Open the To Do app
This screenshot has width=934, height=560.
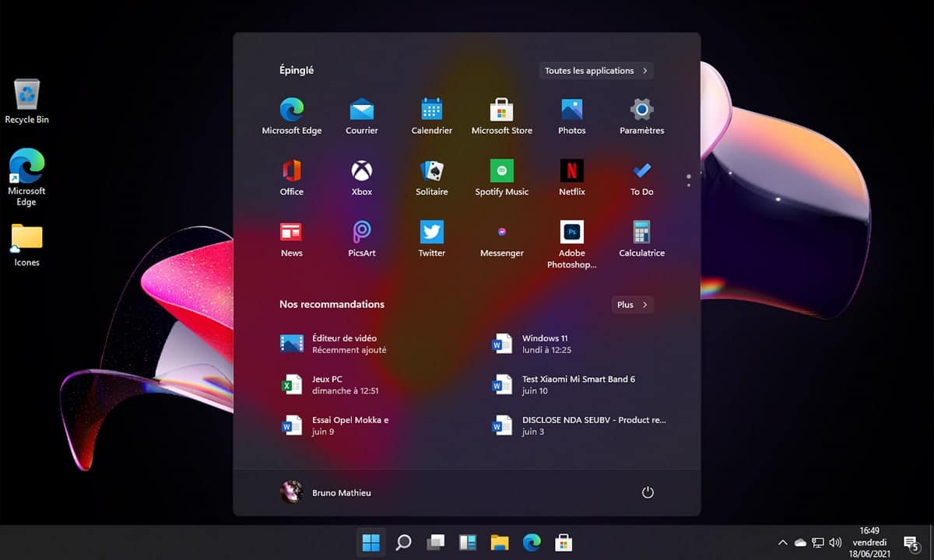point(642,178)
